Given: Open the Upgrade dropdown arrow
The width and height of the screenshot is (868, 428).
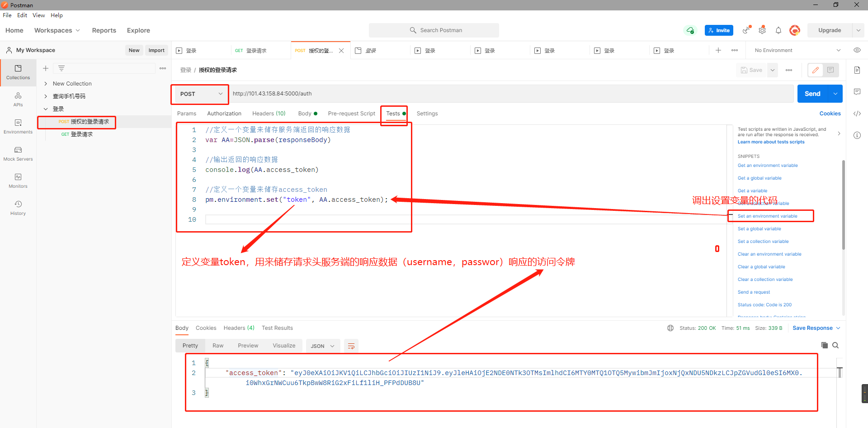Looking at the screenshot, I should tap(858, 30).
